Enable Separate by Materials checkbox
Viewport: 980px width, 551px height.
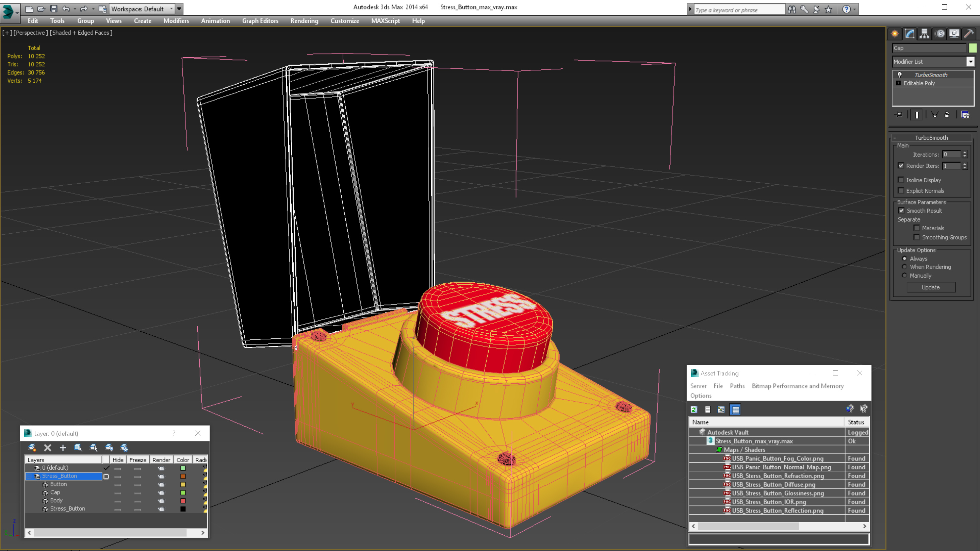point(917,228)
